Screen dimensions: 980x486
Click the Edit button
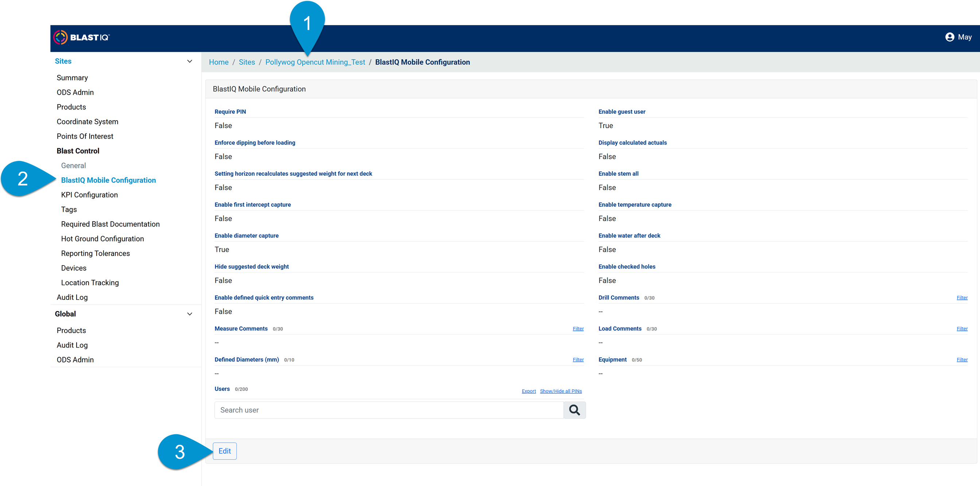pyautogui.click(x=225, y=451)
